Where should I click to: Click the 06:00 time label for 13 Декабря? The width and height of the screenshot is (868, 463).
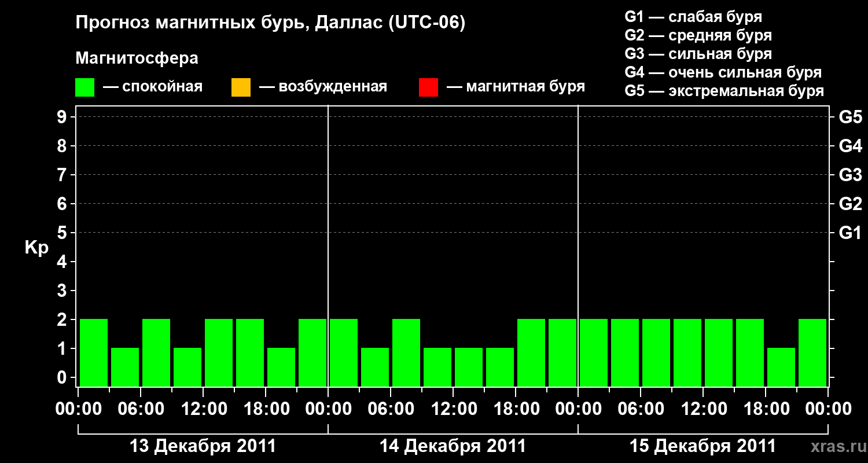point(141,409)
